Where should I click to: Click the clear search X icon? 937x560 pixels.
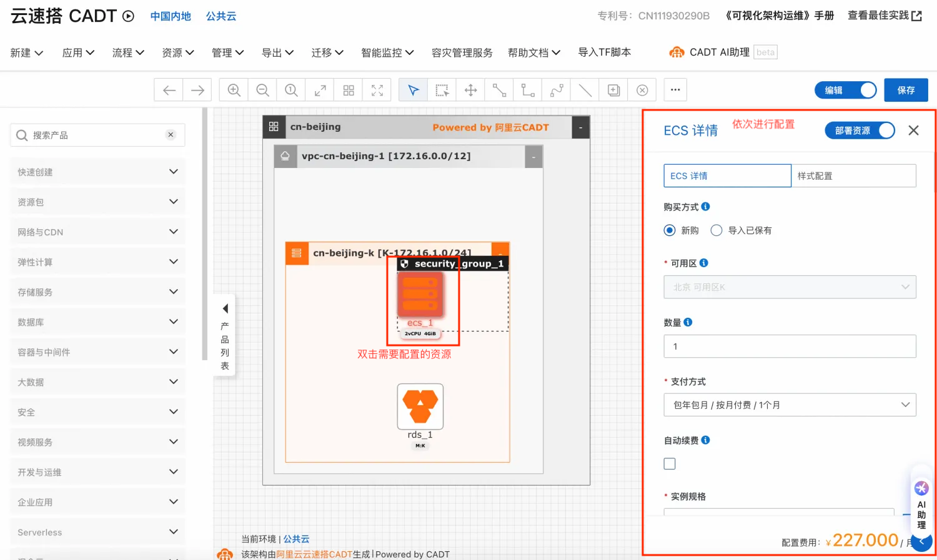[x=171, y=135]
